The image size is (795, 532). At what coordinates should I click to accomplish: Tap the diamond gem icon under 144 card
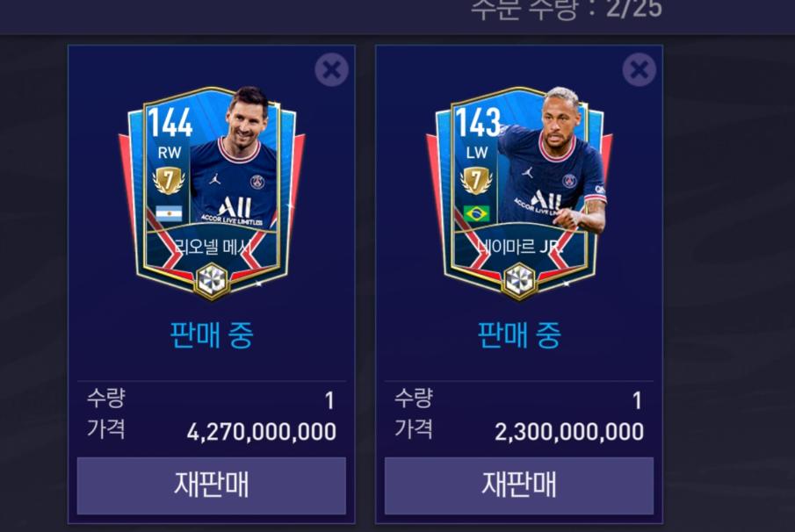tap(212, 280)
